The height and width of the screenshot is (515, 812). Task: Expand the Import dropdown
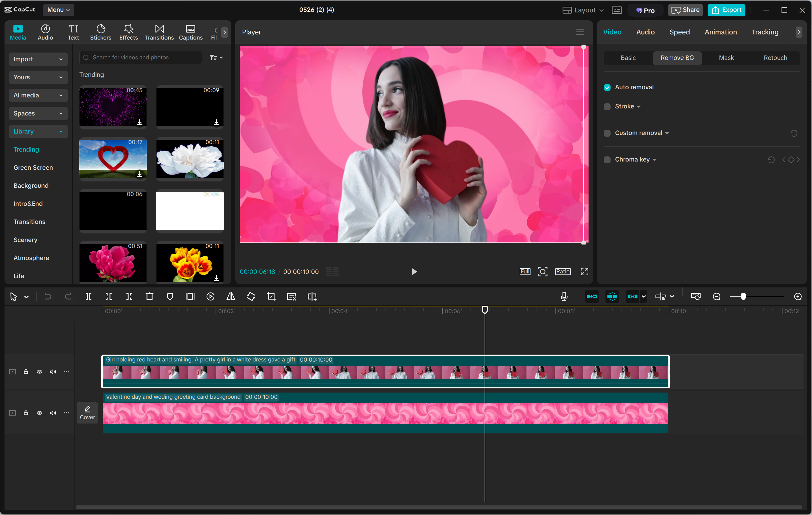point(38,59)
